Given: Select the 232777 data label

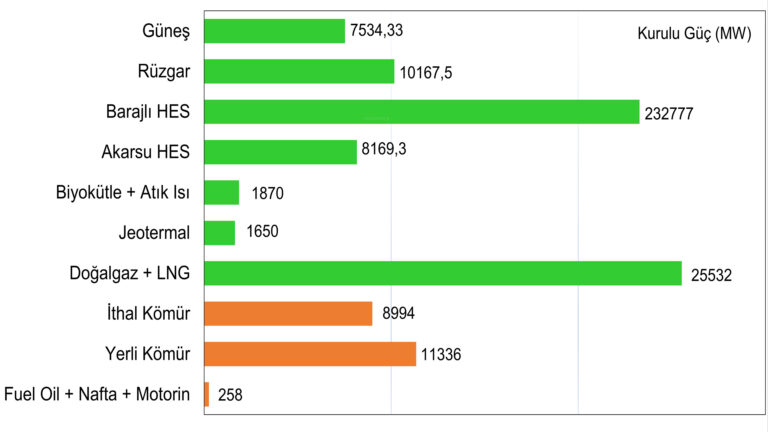Looking at the screenshot, I should 669,113.
